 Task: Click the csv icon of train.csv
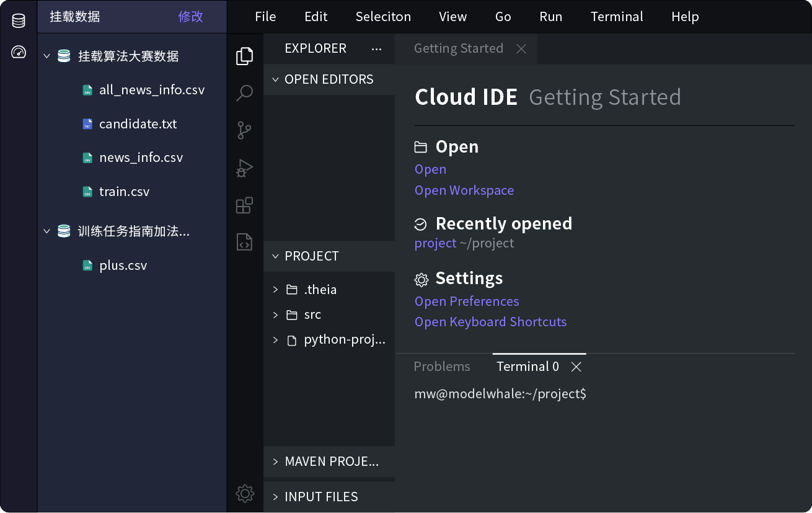tap(87, 192)
